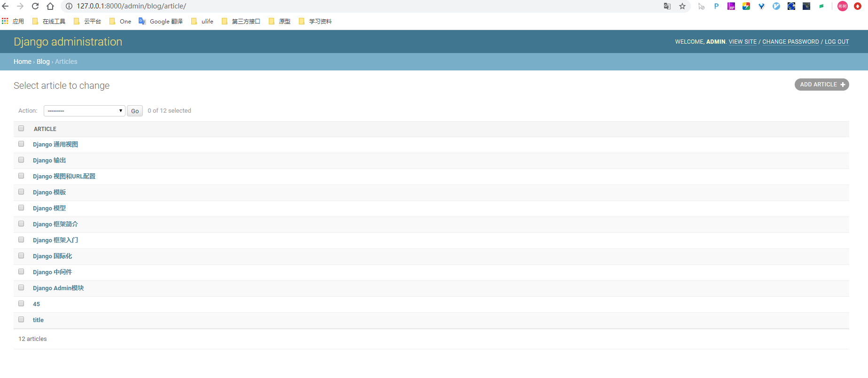The height and width of the screenshot is (378, 868).
Task: Open the article Django 国际化
Action: pyautogui.click(x=52, y=256)
